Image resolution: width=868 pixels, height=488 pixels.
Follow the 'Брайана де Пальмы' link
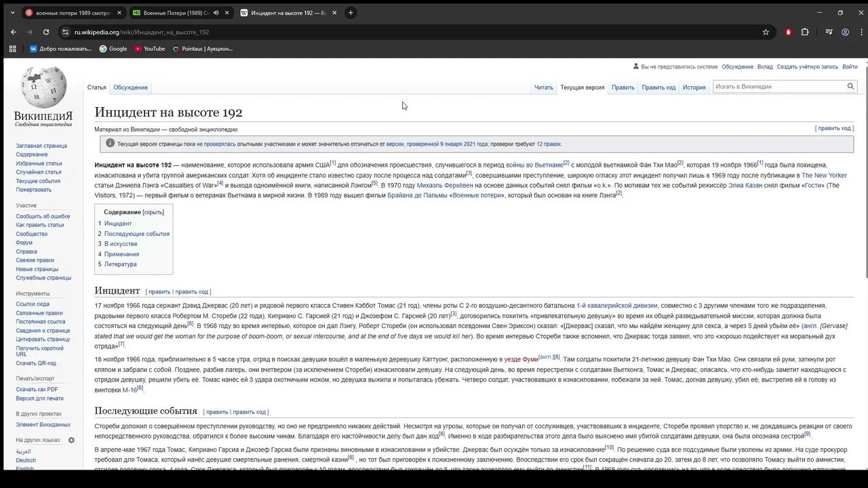416,196
